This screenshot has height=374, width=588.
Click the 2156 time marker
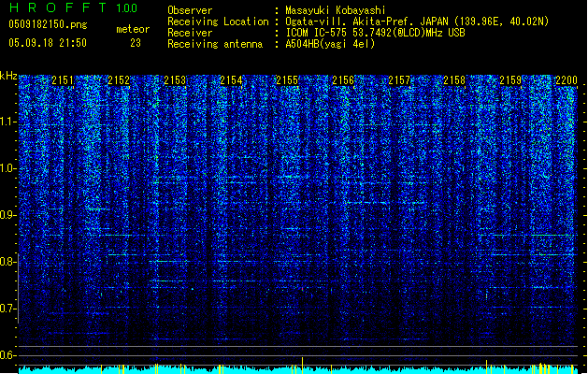tap(343, 80)
